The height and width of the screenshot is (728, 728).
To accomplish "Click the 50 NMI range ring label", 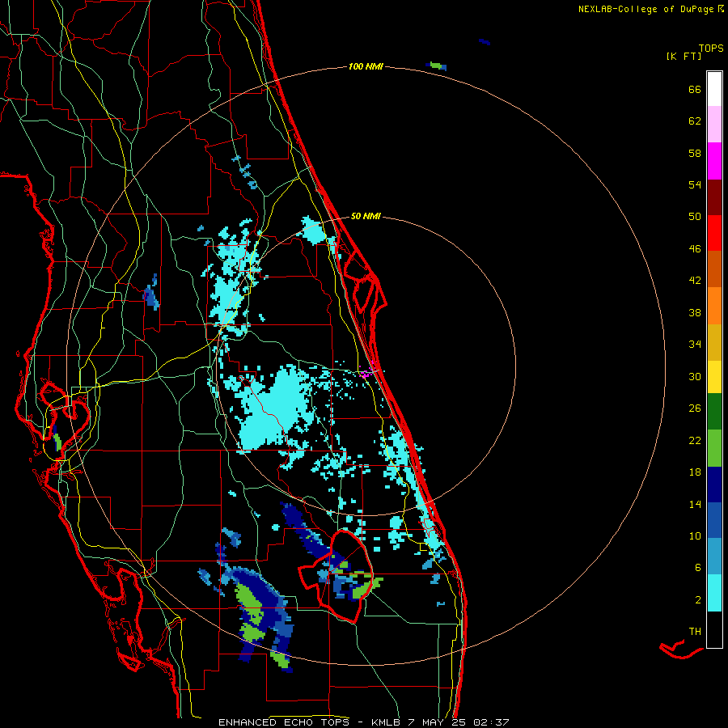I will 366,216.
